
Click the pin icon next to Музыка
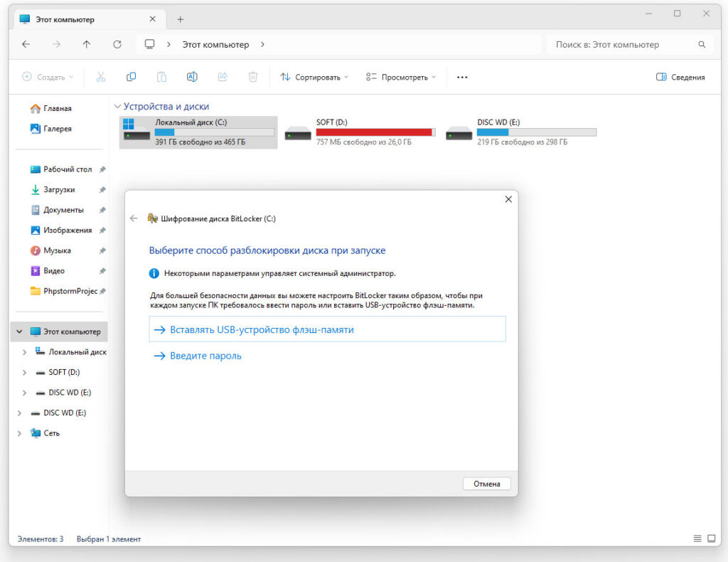[x=102, y=250]
